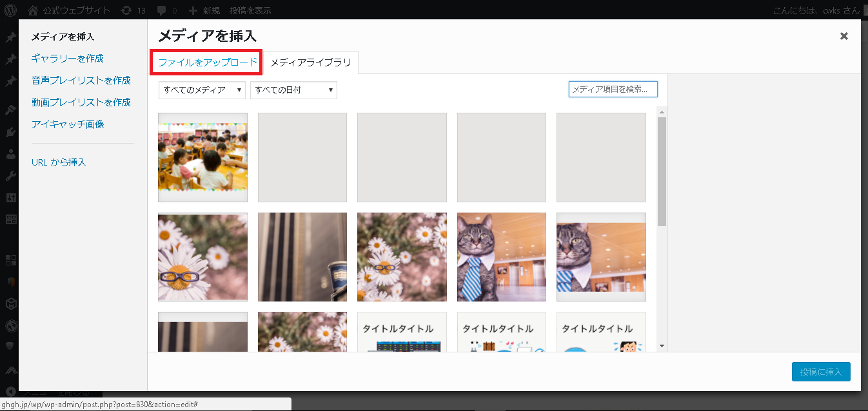Click the WordPress logo icon in admin bar

click(x=10, y=10)
